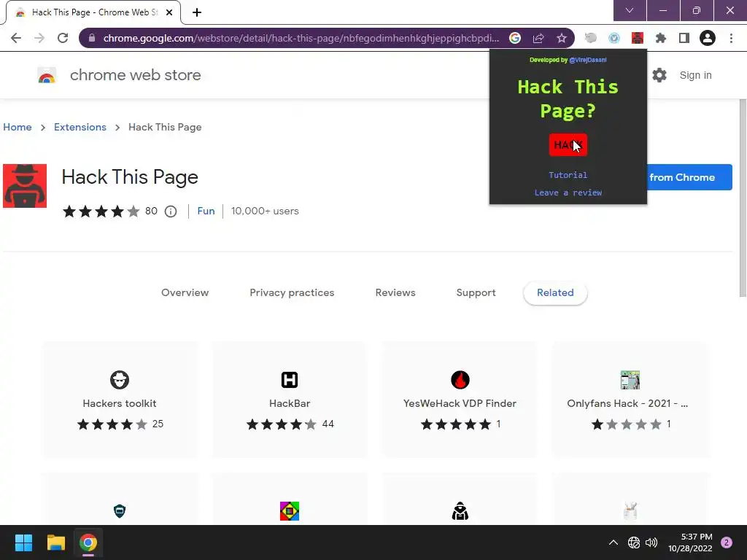747x560 pixels.
Task: Open a new tab with plus button
Action: (197, 12)
